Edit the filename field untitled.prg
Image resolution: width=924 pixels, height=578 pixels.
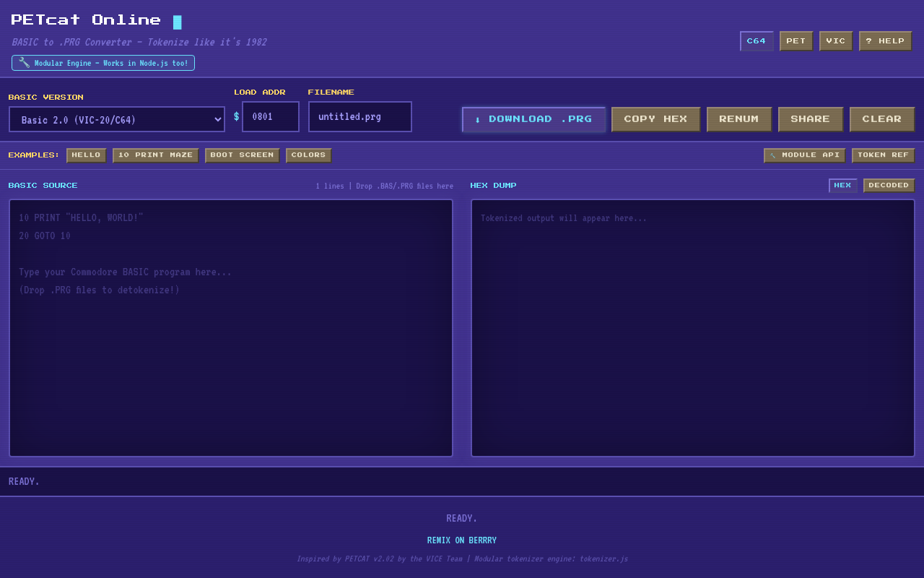point(360,116)
